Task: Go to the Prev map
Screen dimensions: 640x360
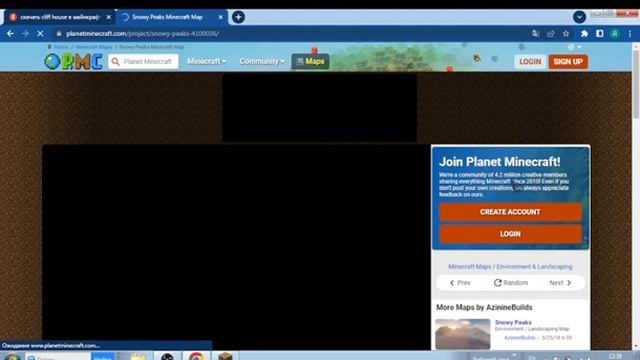Action: 460,283
